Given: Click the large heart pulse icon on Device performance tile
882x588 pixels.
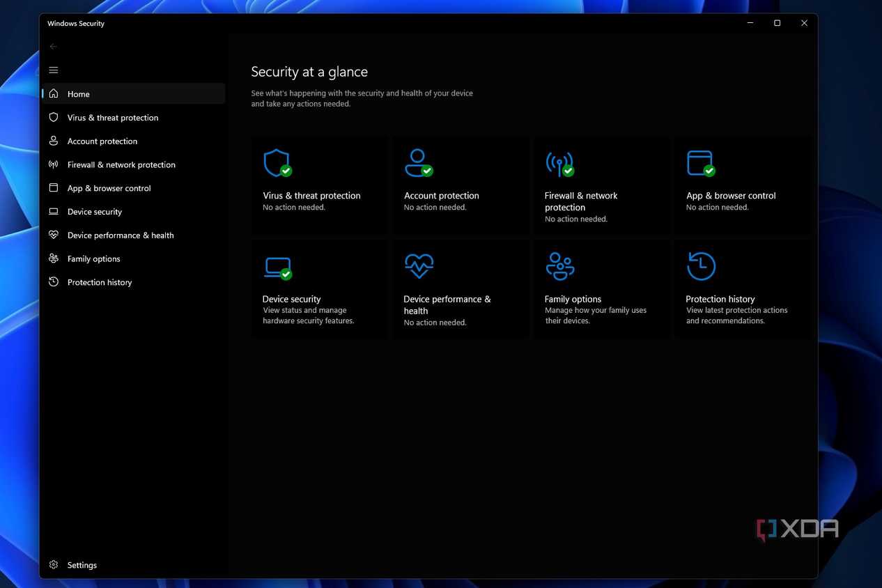Looking at the screenshot, I should pos(419,265).
